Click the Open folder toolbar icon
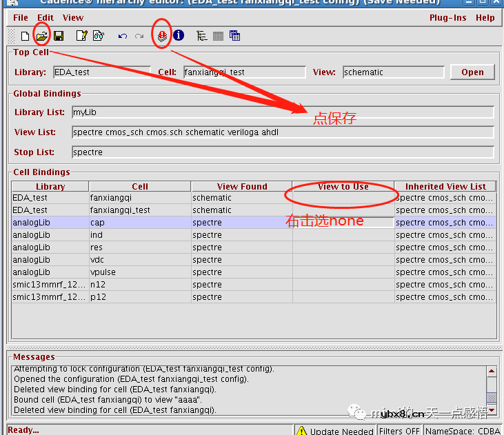504x435 pixels. (42, 36)
